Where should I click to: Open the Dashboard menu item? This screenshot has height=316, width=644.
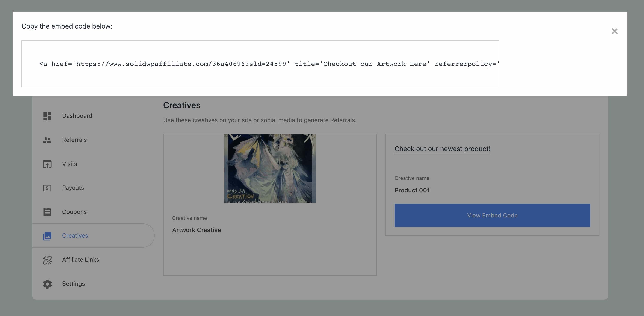pos(77,116)
